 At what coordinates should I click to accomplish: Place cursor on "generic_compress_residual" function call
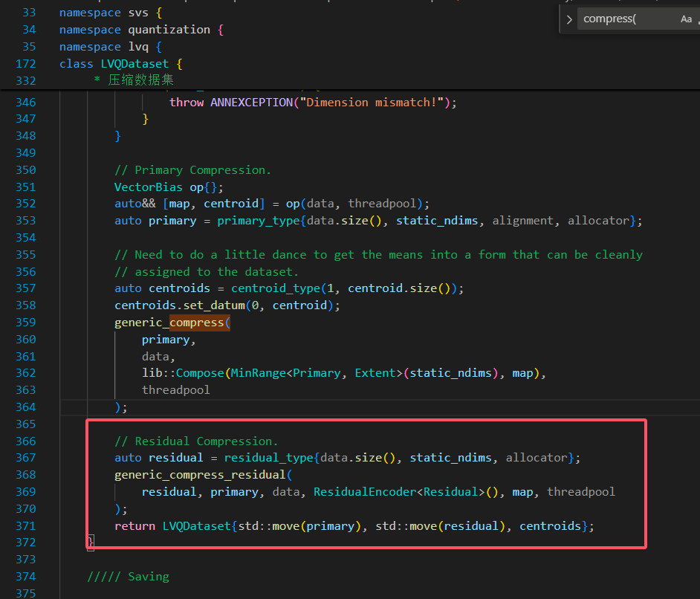(199, 475)
